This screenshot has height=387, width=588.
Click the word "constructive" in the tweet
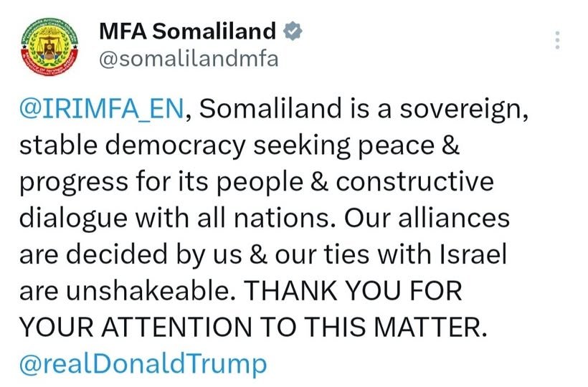coord(414,181)
